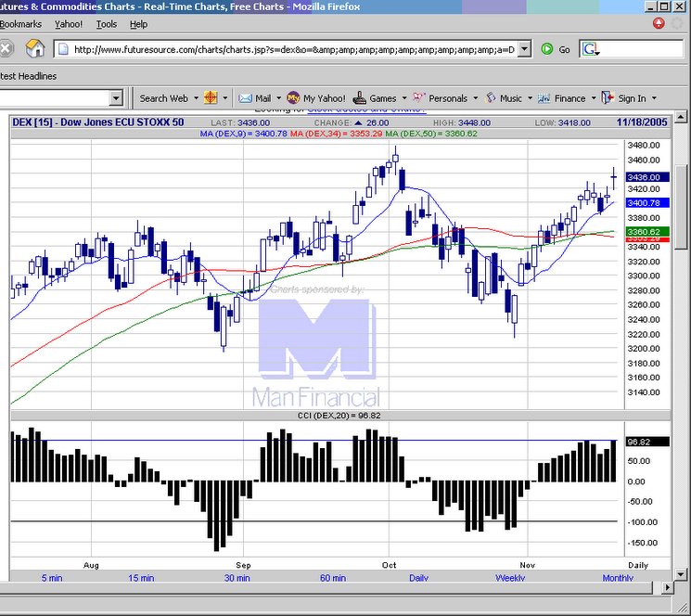This screenshot has width=691, height=616.
Task: Open the Bookmarks menu
Action: (20, 24)
